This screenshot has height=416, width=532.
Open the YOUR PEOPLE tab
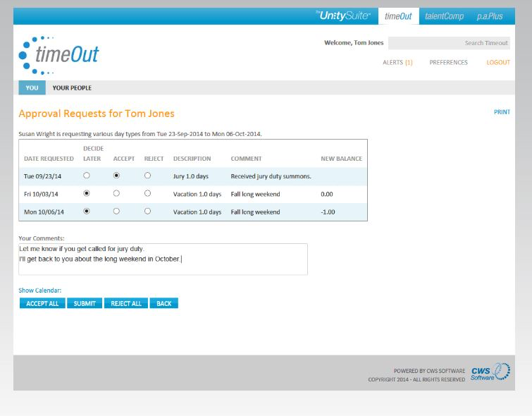click(72, 87)
